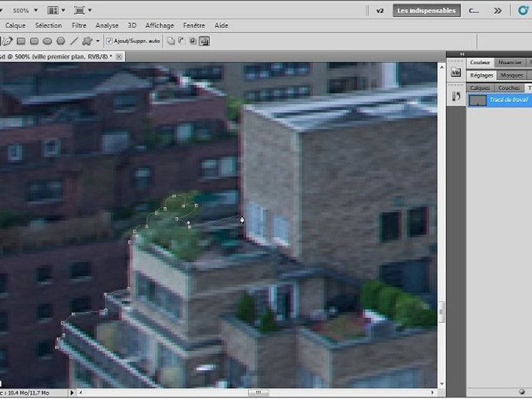
Task: Choose the Custom Shape tool
Action: [87, 41]
